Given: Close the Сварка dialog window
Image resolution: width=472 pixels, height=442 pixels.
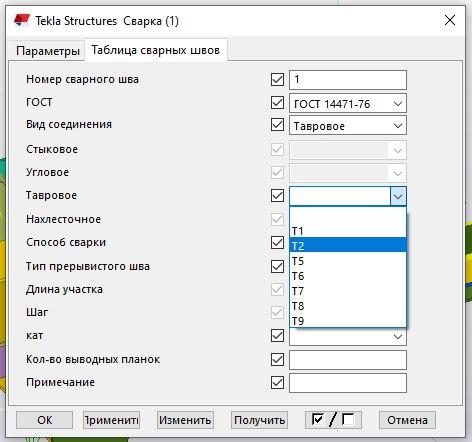Looking at the screenshot, I should 450,20.
